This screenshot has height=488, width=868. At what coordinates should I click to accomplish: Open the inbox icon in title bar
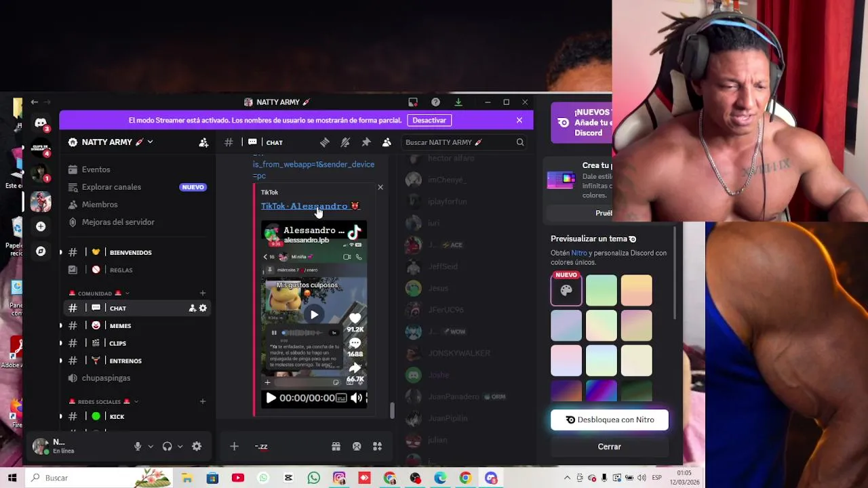tap(413, 102)
